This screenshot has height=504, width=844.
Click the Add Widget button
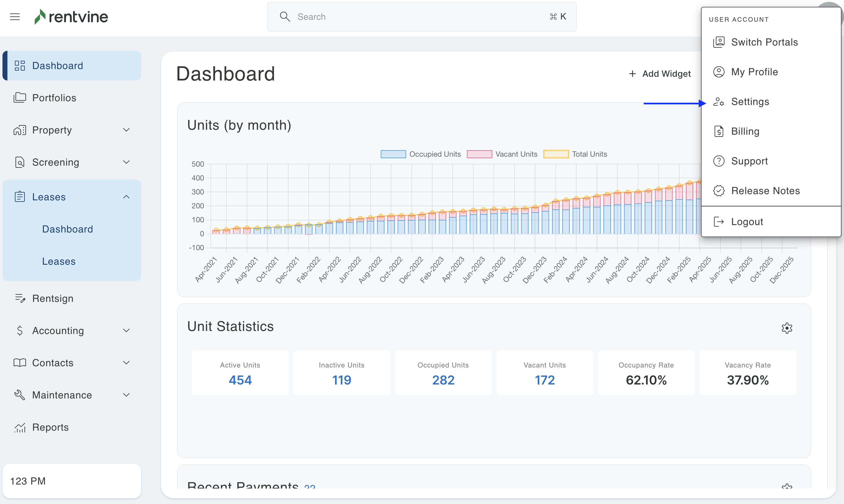659,74
